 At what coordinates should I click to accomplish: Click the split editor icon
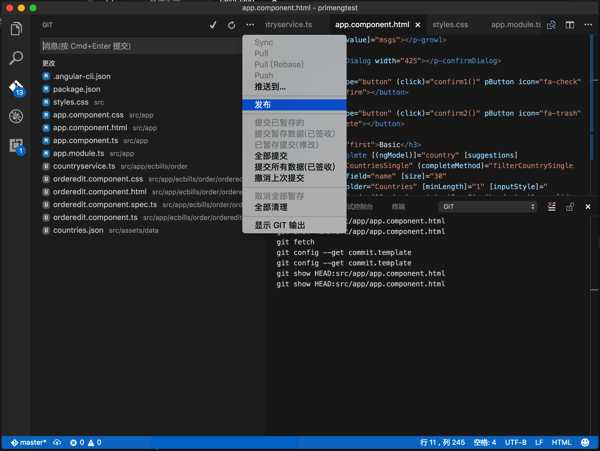(x=570, y=25)
